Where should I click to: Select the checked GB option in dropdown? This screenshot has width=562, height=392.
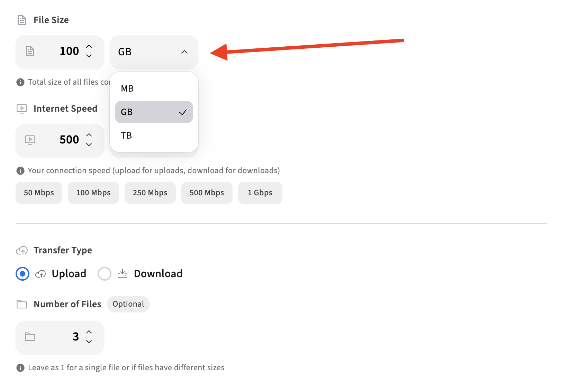click(154, 112)
